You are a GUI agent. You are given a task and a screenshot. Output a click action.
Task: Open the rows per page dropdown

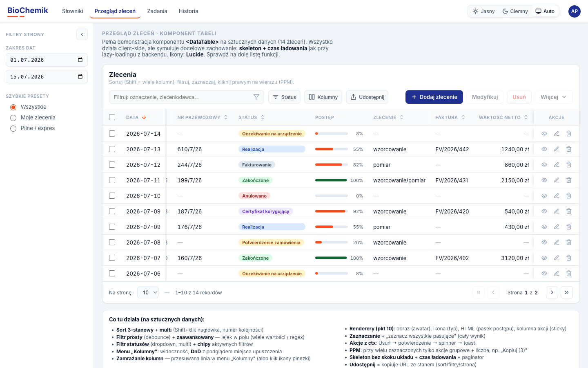(x=148, y=292)
